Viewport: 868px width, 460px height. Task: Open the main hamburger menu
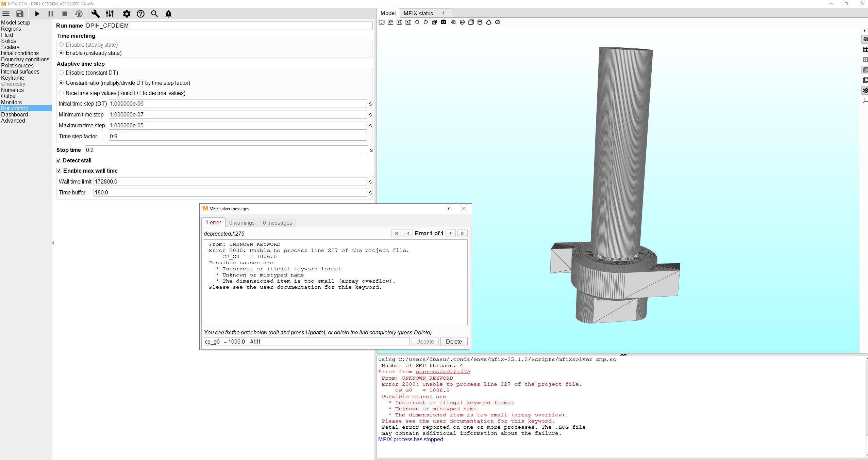[x=6, y=14]
